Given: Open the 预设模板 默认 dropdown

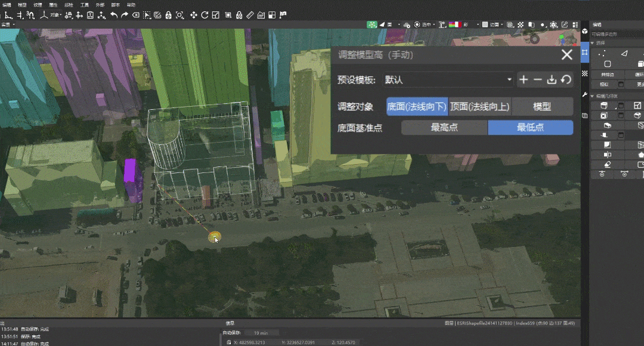Looking at the screenshot, I should (448, 79).
